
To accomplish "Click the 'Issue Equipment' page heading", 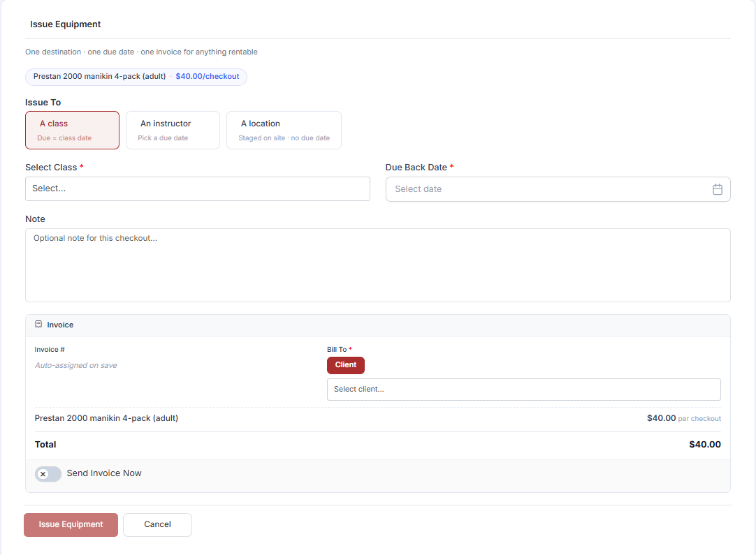I will tap(66, 24).
